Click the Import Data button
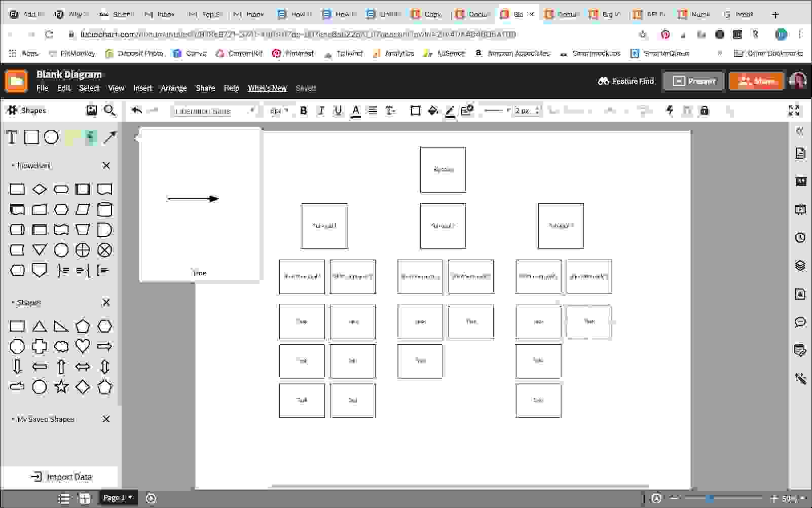812x508 pixels. 62,477
